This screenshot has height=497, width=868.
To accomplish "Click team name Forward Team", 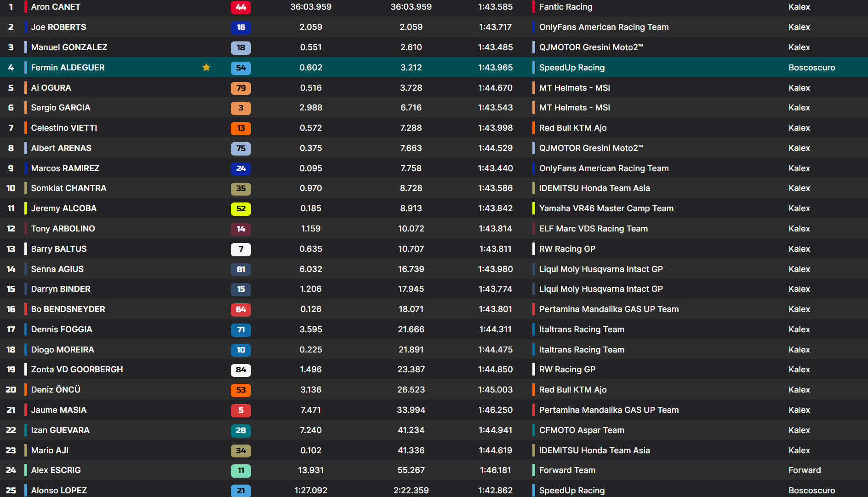I will tap(567, 470).
